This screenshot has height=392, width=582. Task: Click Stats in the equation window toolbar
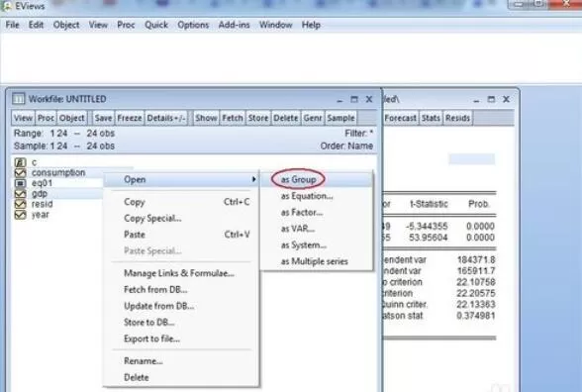point(431,118)
